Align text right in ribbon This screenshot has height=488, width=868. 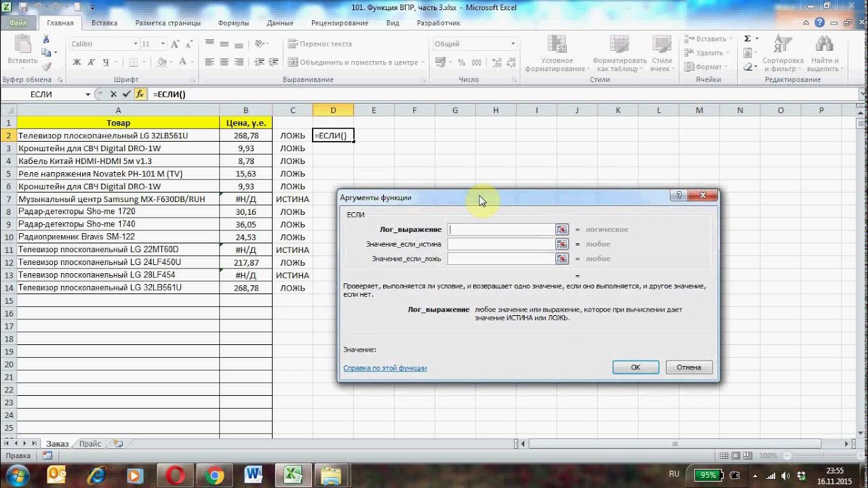pos(239,62)
